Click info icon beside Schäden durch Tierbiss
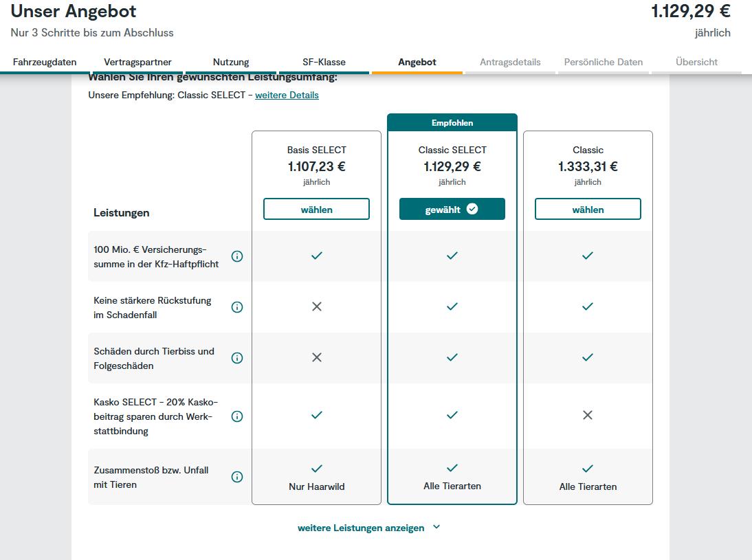The height and width of the screenshot is (560, 752). tap(237, 358)
